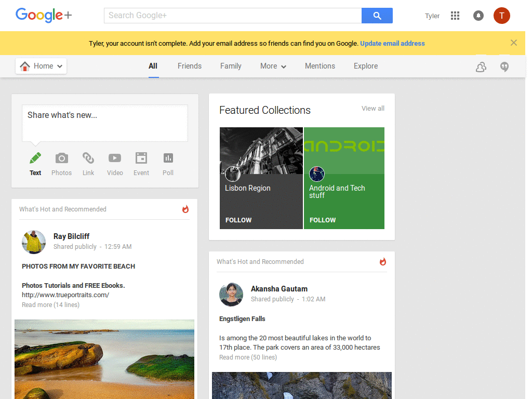532x399 pixels.
Task: Click the Ray Bilcliff name
Action: [x=71, y=236]
